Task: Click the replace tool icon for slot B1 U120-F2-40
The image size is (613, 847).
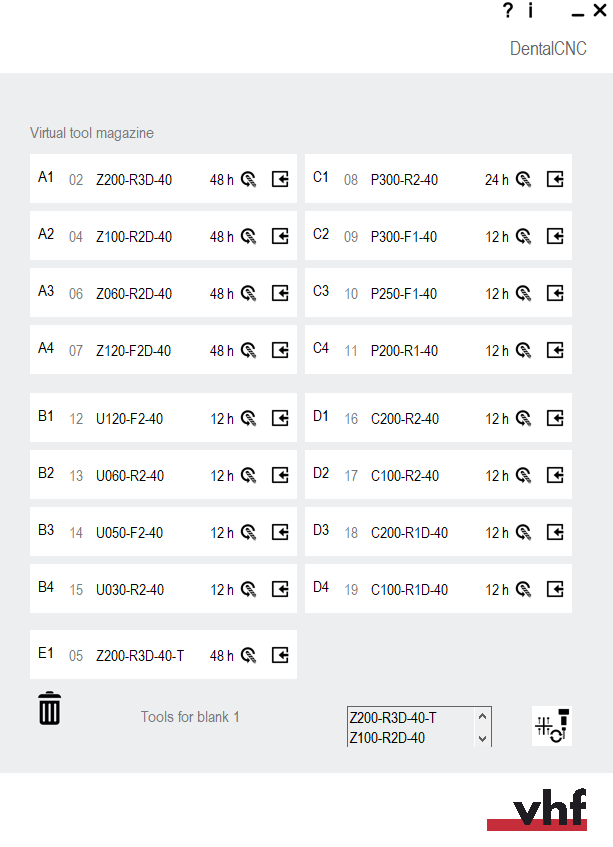Action: [x=280, y=418]
